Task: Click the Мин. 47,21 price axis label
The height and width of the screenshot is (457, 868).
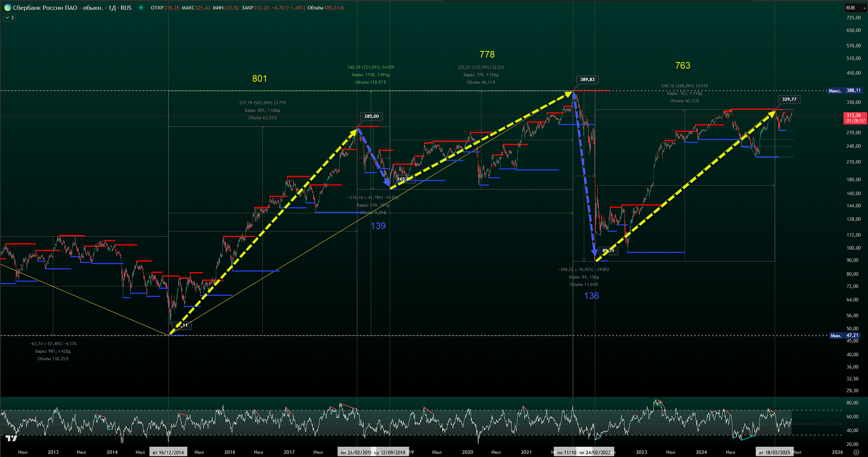Action: point(845,335)
